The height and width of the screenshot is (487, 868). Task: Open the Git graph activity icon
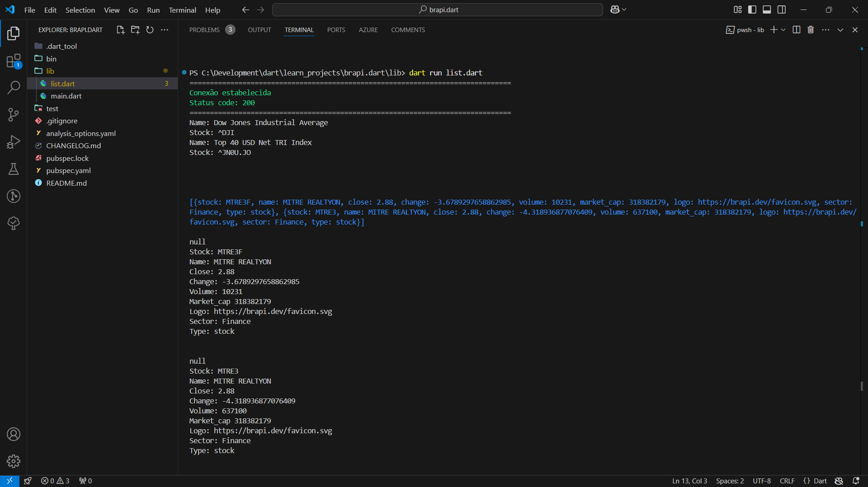(x=14, y=196)
